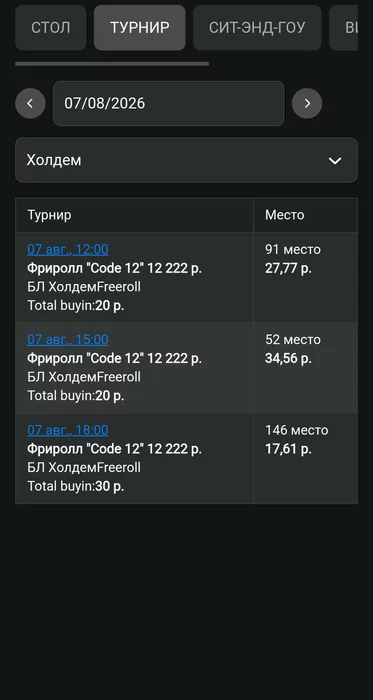This screenshot has height=700, width=373.
Task: Open tournament link 07 авг., 18:00
Action: pos(68,430)
